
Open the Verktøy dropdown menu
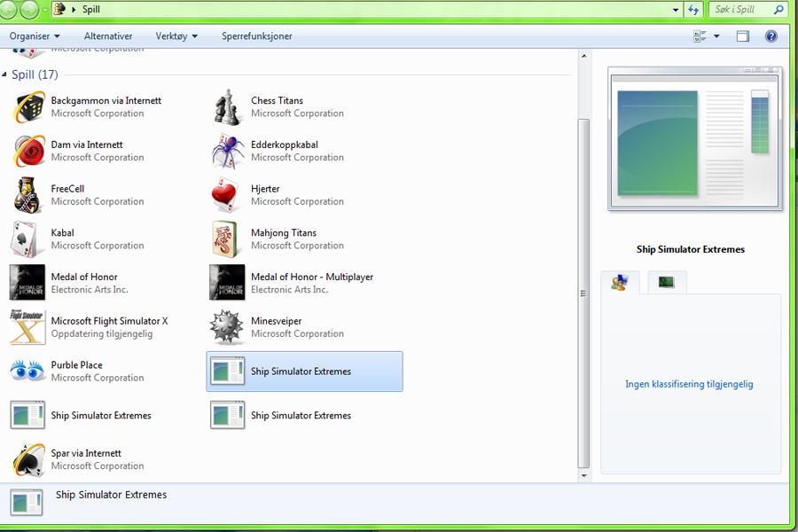click(176, 36)
